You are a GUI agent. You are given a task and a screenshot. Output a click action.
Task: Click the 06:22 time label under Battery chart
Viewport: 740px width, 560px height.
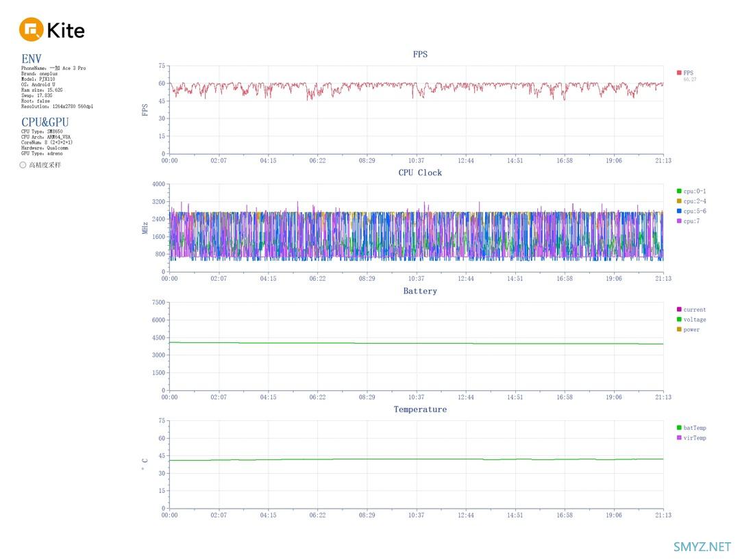pyautogui.click(x=318, y=397)
